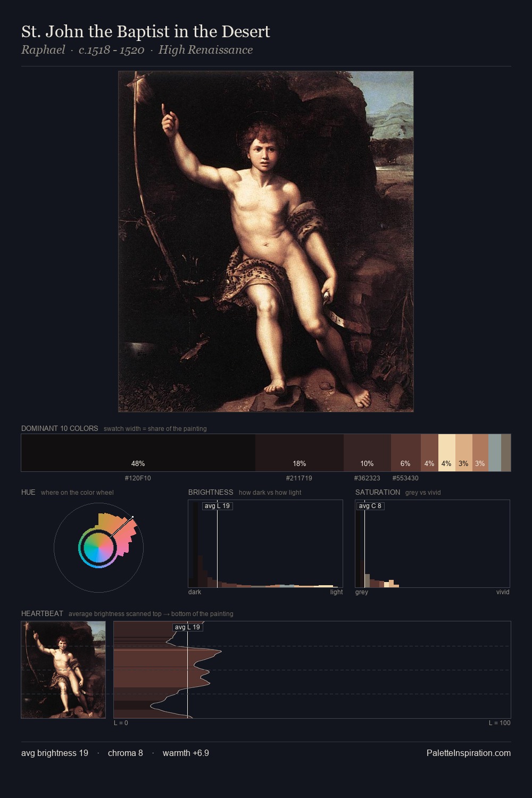Select the 6% reddish brown swatch

(406, 453)
